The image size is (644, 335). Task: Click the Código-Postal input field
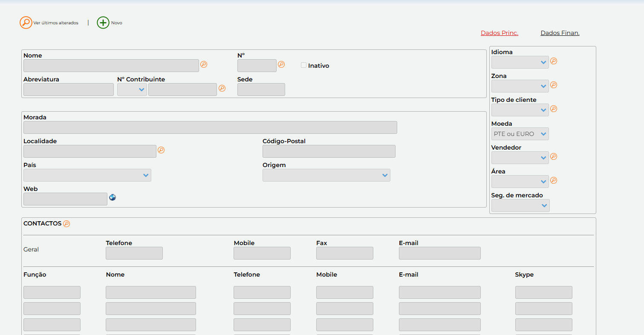coord(329,151)
